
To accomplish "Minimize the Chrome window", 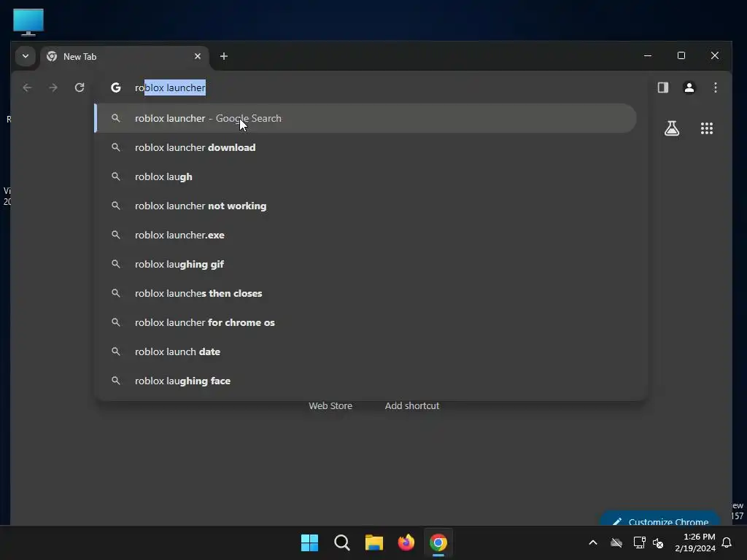I will pos(648,55).
